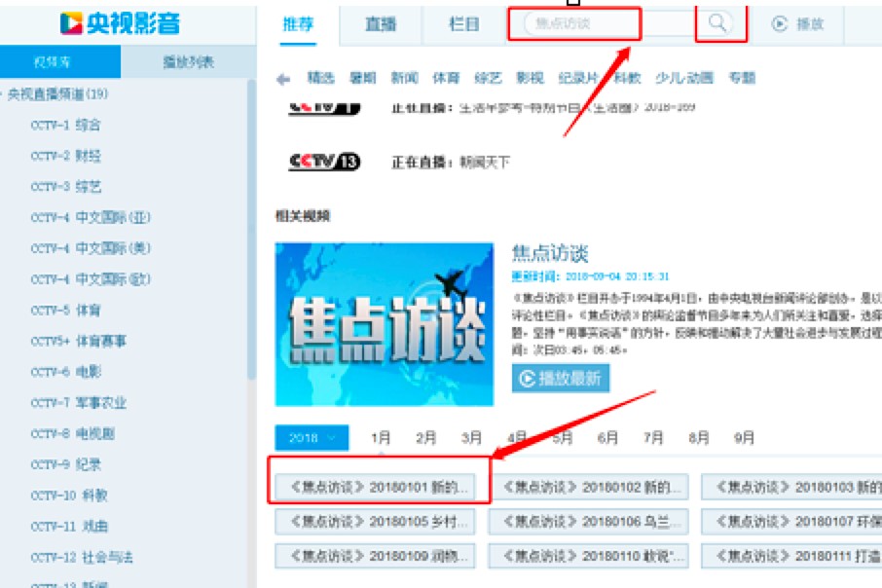Open the 视频库 sidebar tab

[x=60, y=62]
